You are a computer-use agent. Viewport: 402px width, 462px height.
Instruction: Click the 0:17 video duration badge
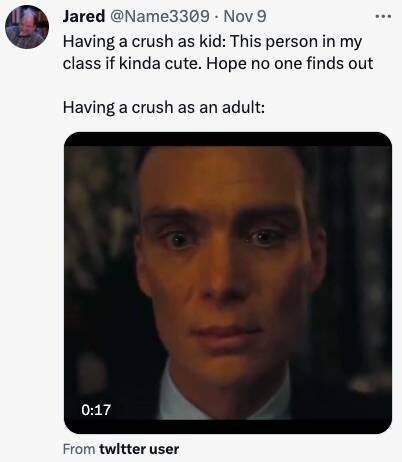(x=96, y=410)
